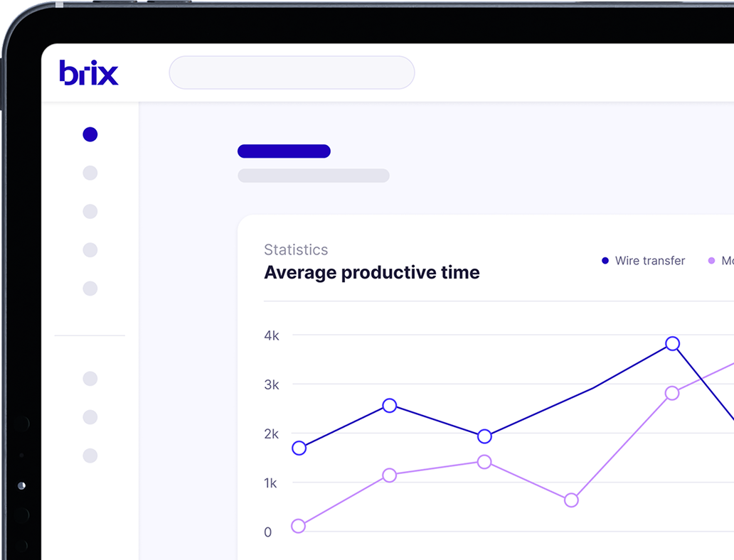Click the purple data point at zero
This screenshot has width=734, height=560.
[x=298, y=526]
